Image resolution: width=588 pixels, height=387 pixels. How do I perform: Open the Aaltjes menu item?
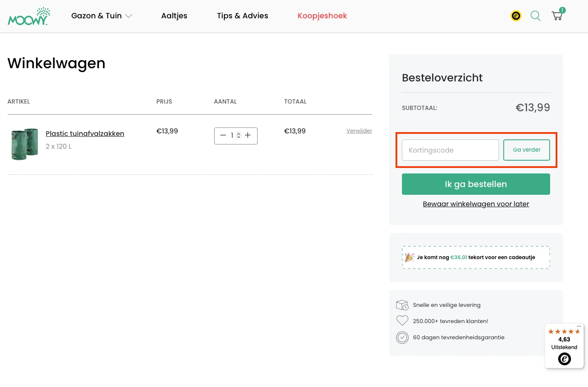click(174, 16)
